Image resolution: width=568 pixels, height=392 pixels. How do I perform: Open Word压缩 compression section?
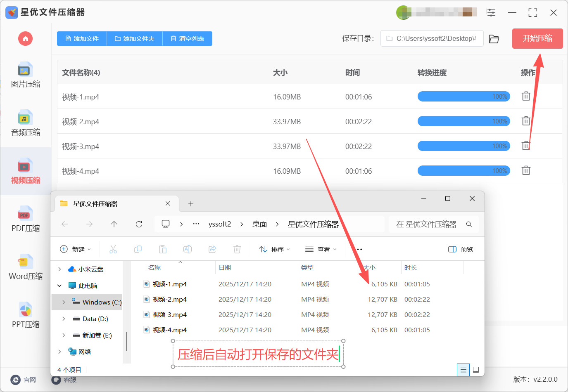[26, 267]
